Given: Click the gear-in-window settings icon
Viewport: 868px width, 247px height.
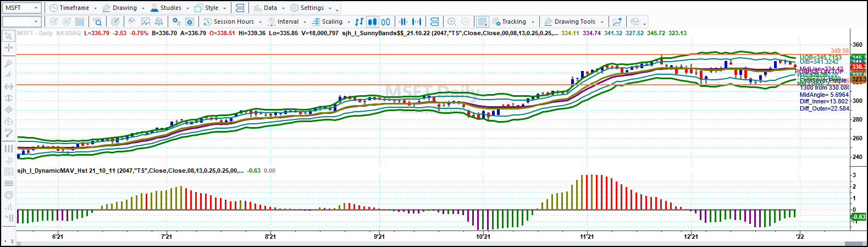Looking at the screenshot, I should [190, 21].
